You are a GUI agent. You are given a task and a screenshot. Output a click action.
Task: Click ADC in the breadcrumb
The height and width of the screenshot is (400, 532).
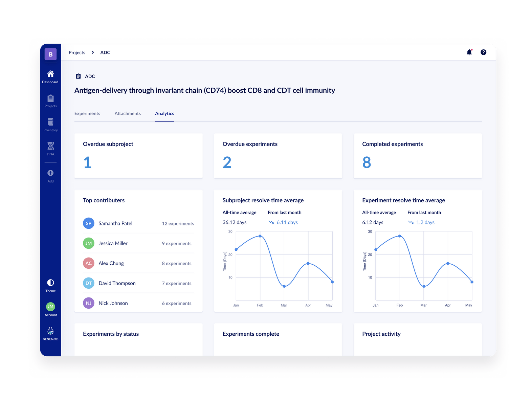click(105, 52)
